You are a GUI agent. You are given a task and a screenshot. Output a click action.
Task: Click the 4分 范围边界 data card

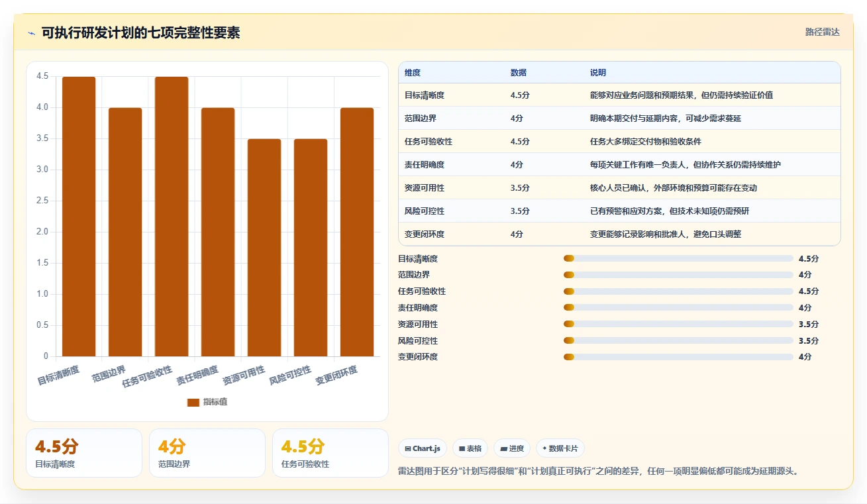click(x=207, y=453)
